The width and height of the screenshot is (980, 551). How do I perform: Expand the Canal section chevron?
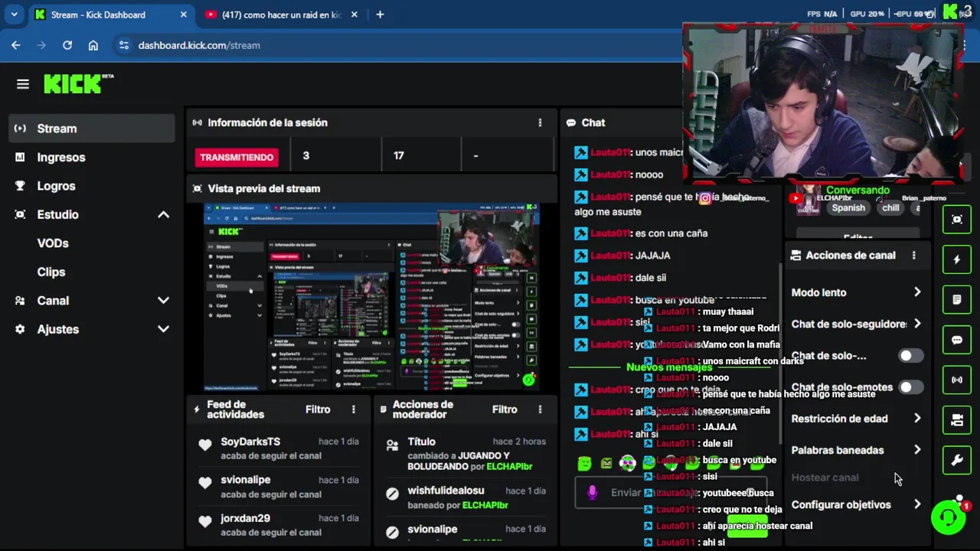point(163,301)
